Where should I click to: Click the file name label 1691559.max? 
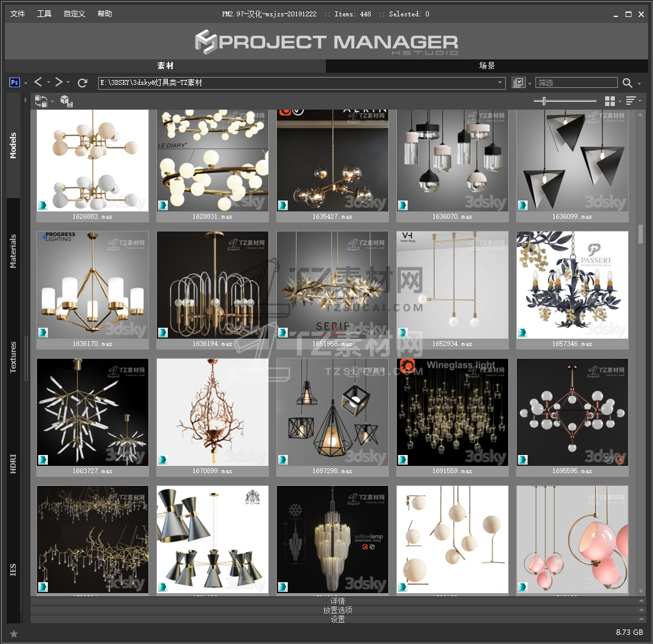(x=452, y=471)
